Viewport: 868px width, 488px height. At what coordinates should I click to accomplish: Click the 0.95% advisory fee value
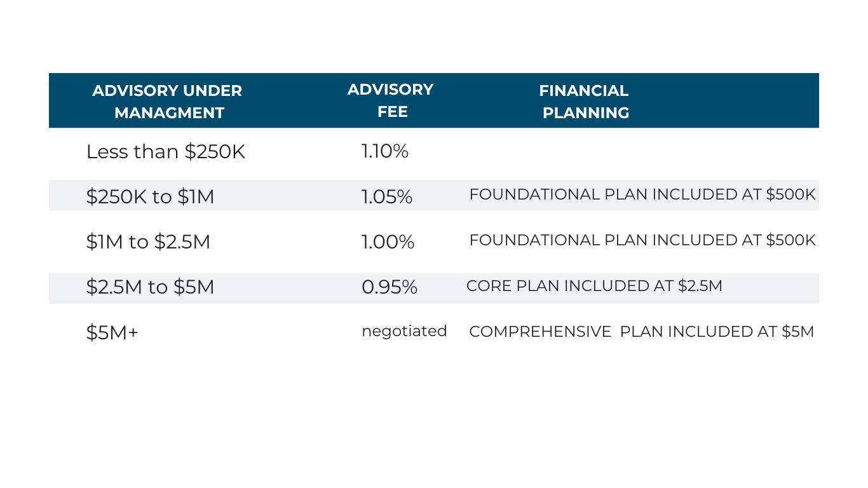click(x=390, y=287)
